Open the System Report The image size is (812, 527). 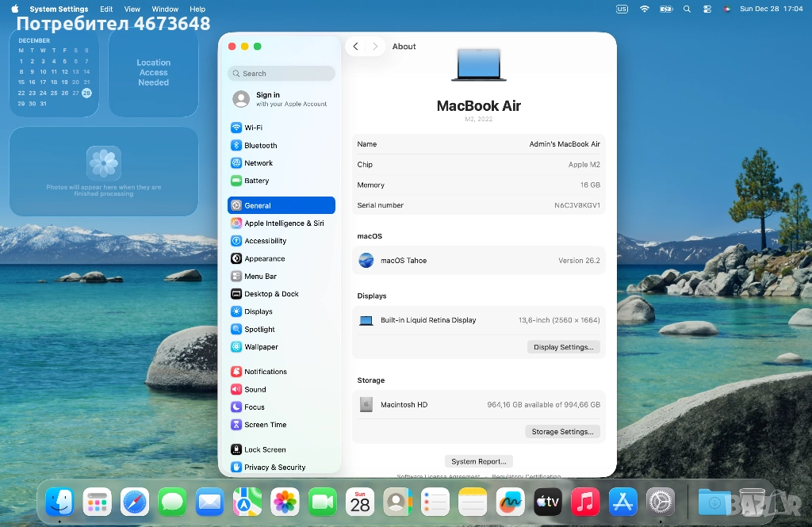[478, 461]
